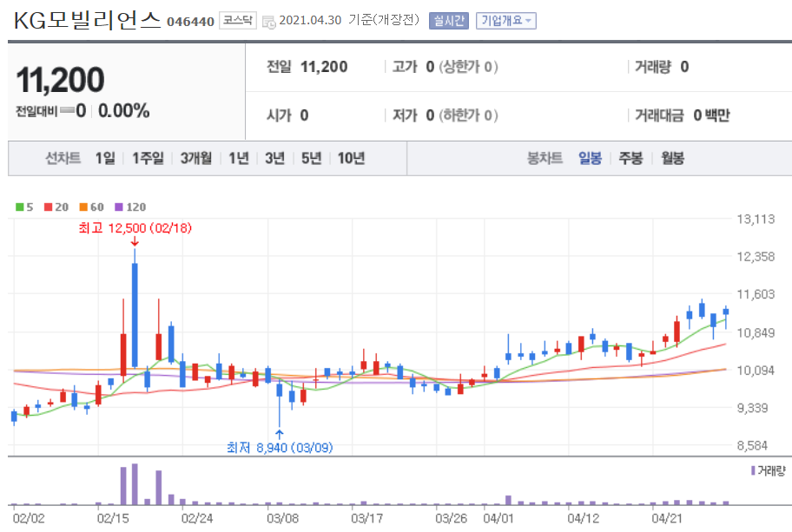Select the 1주일 line chart period
Image resolution: width=792 pixels, height=532 pixels.
click(148, 159)
